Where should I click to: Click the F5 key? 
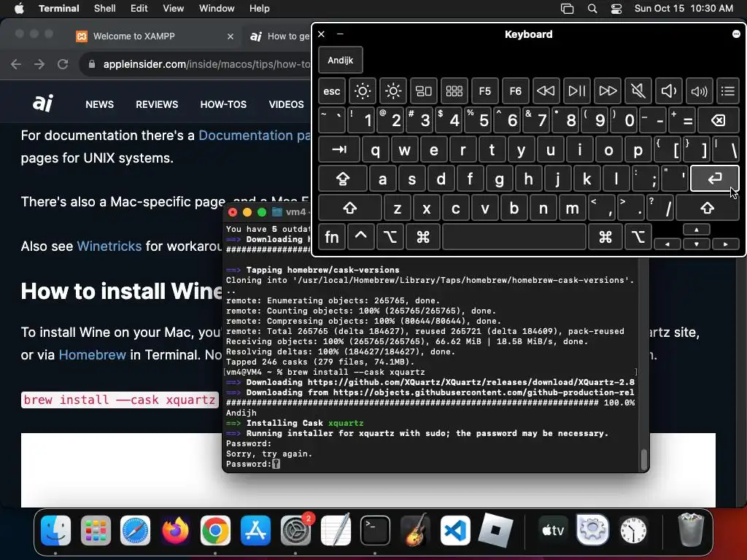click(485, 91)
